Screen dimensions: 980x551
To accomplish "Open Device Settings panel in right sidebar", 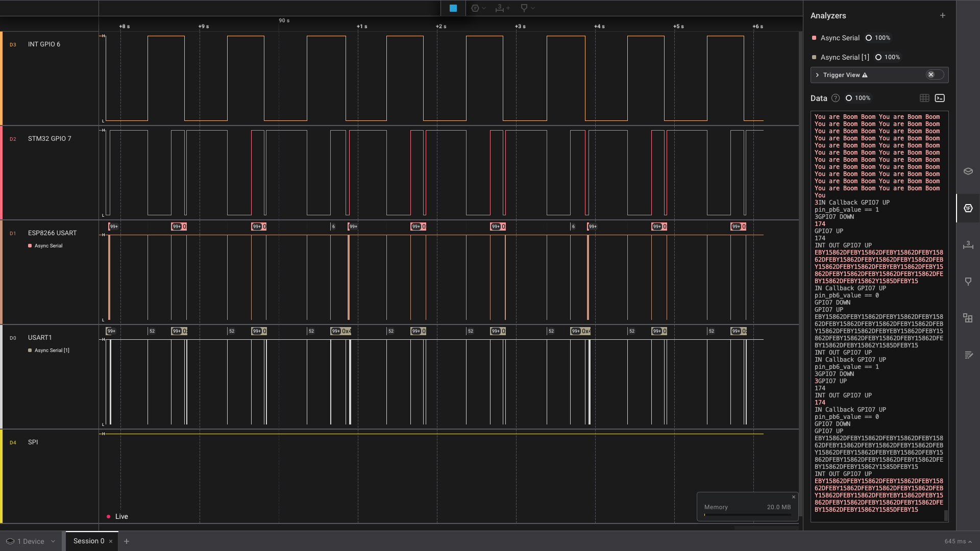I will [968, 171].
